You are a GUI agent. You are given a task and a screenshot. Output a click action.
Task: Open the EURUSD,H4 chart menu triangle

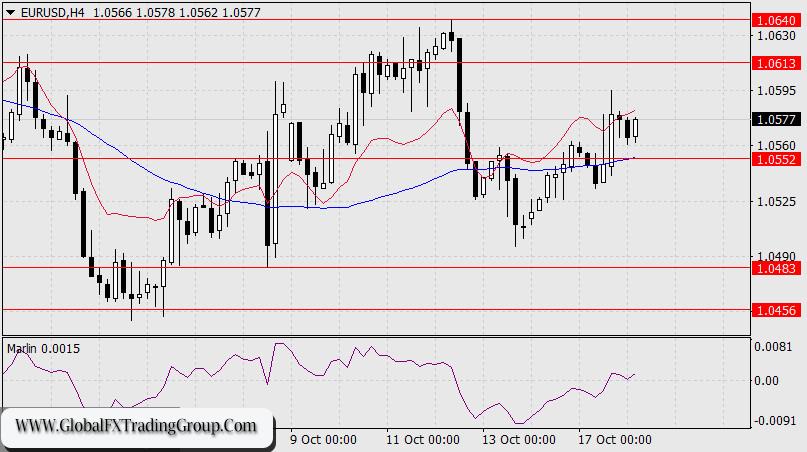(x=11, y=12)
